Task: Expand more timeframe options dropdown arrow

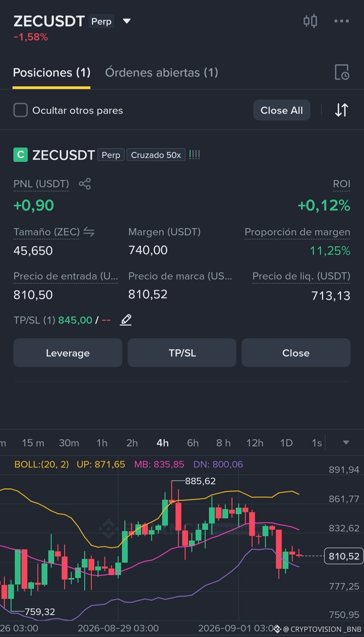Action: tap(346, 442)
